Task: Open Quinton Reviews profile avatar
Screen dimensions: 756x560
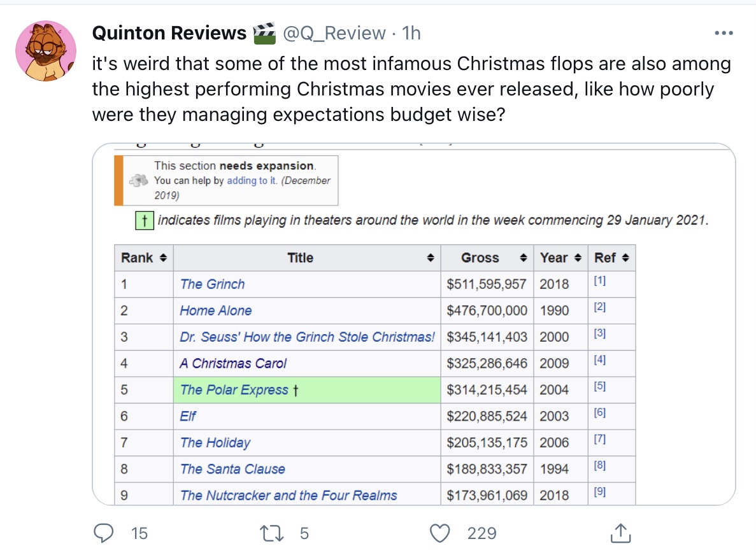Action: (x=46, y=51)
